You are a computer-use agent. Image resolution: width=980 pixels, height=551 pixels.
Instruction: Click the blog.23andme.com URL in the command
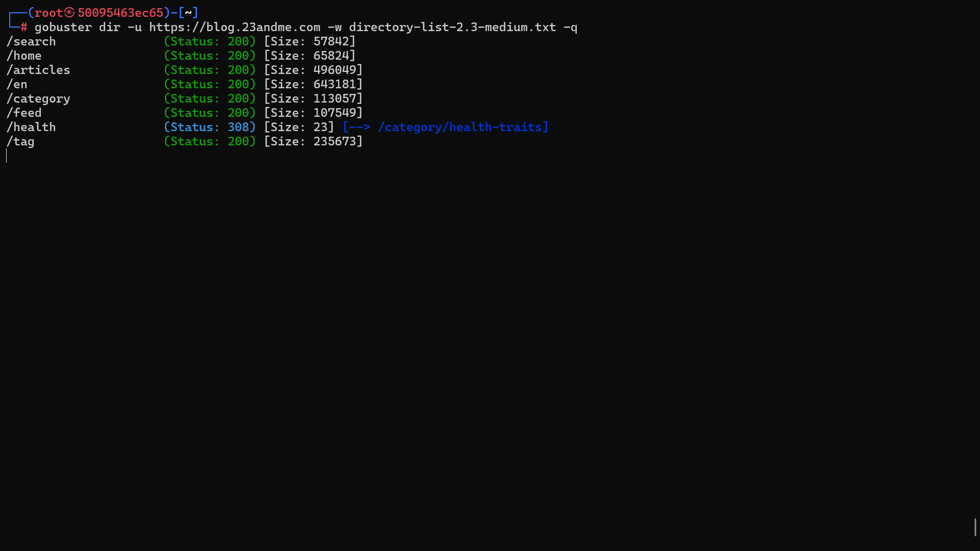(235, 27)
